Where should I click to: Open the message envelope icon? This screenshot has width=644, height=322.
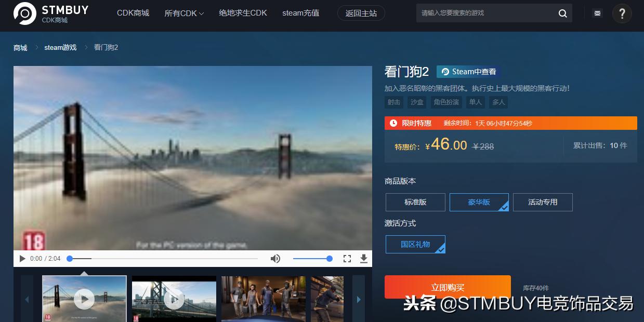coord(597,13)
